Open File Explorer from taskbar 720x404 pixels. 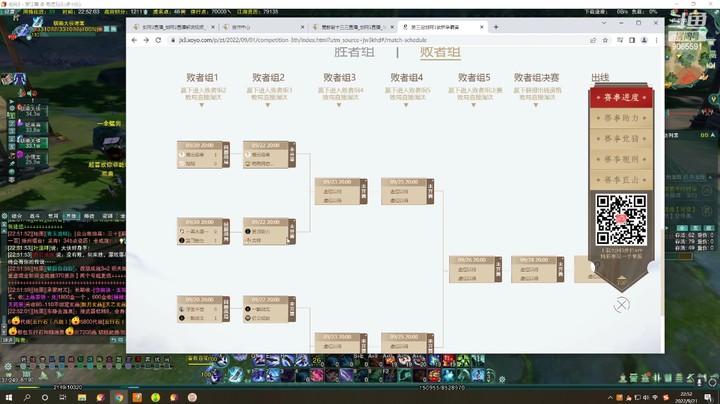click(82, 397)
